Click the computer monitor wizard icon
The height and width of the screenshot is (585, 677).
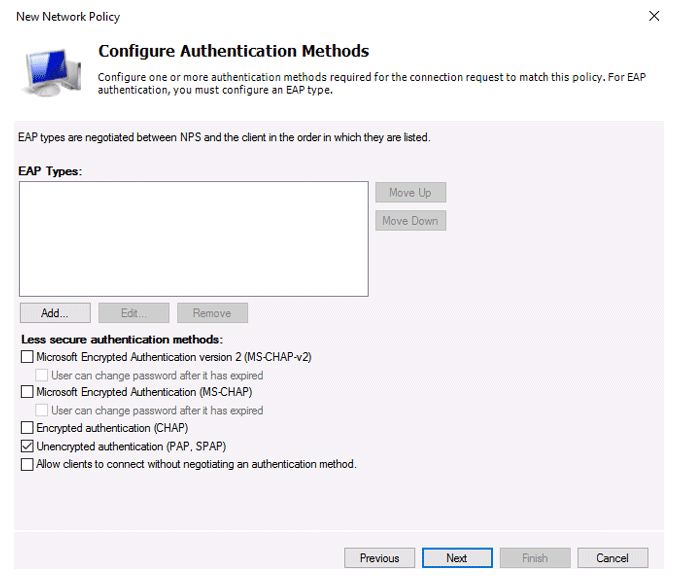[x=51, y=72]
